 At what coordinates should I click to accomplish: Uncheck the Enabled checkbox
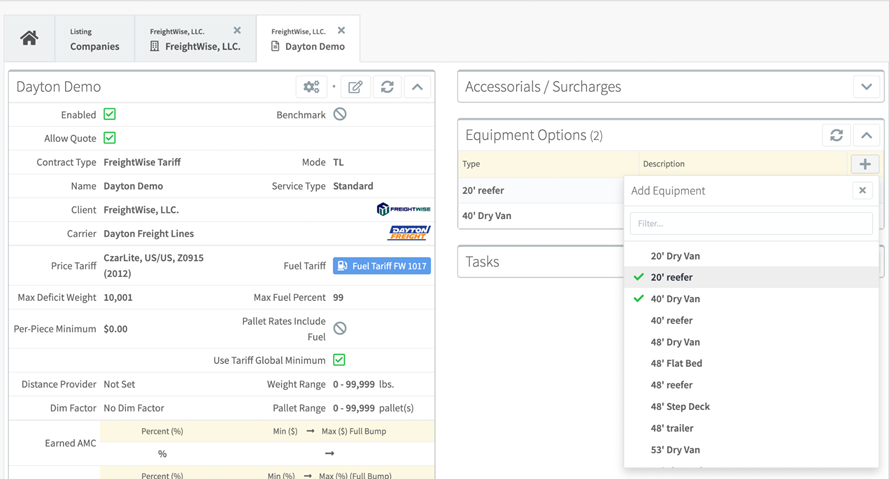pyautogui.click(x=110, y=115)
